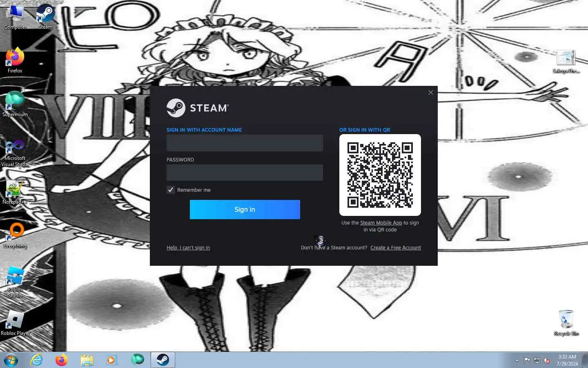The image size is (588, 368).
Task: Click the Show desktop strip at taskbar end
Action: (x=585, y=360)
